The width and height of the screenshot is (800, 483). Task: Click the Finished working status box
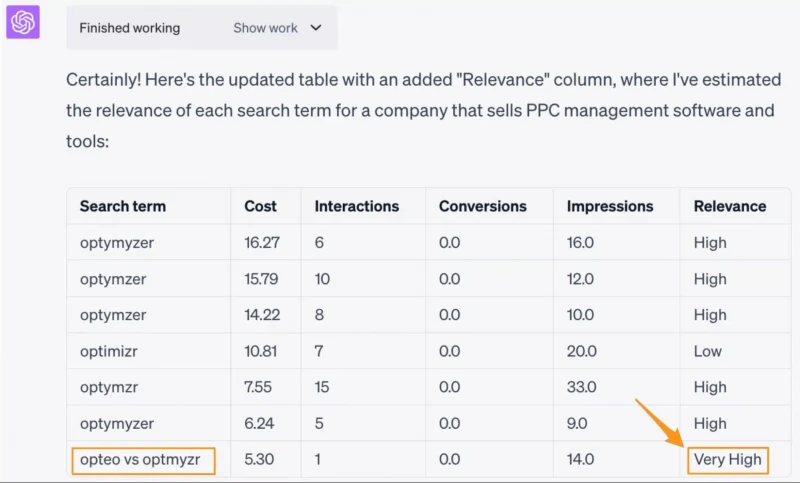[x=202, y=28]
